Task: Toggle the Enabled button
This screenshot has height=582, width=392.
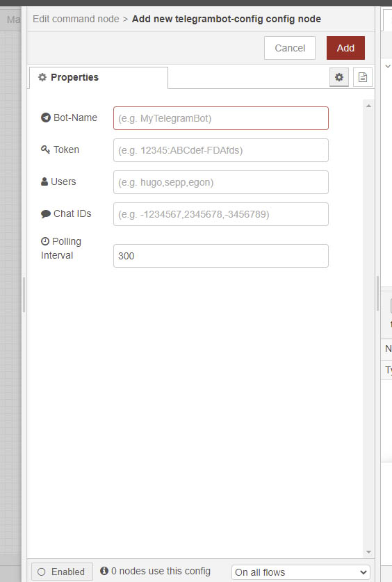Action: [62, 572]
